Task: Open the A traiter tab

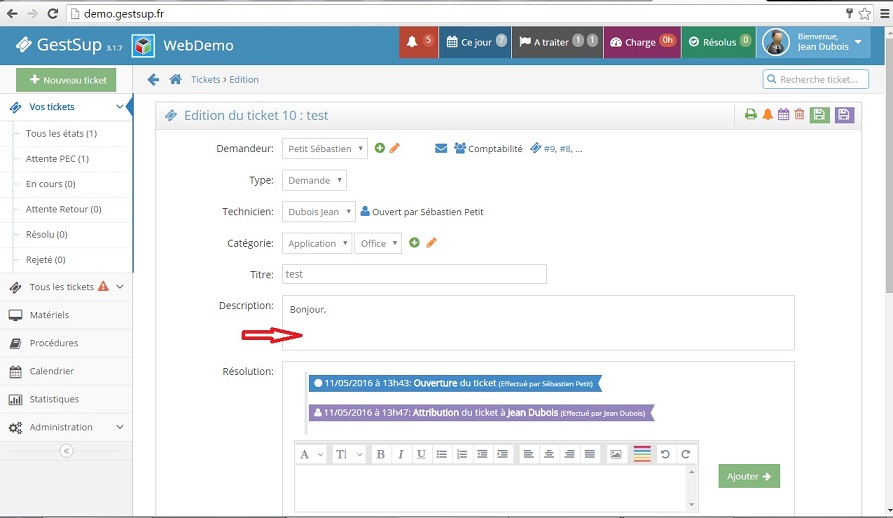Action: [x=558, y=42]
